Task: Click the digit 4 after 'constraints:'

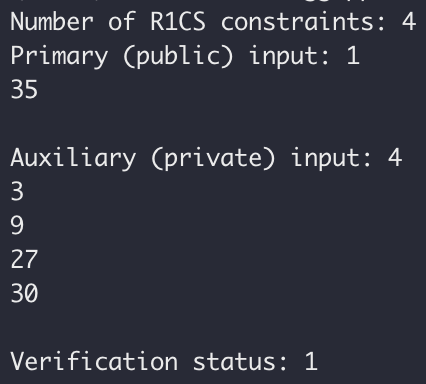Action: 409,22
